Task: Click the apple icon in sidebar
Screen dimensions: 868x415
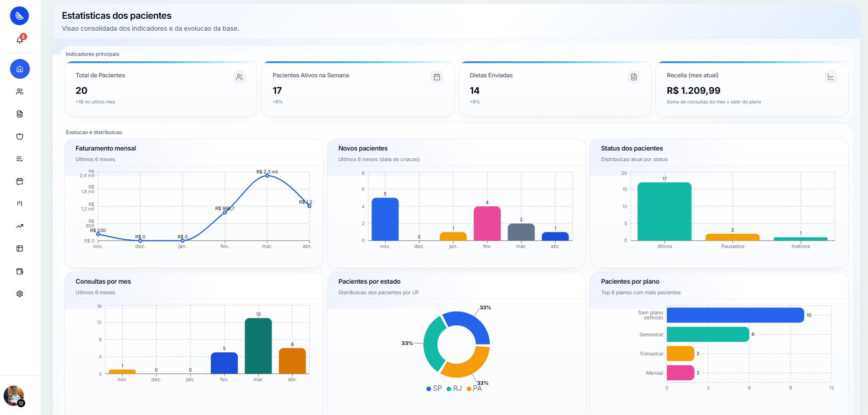Action: click(x=20, y=136)
